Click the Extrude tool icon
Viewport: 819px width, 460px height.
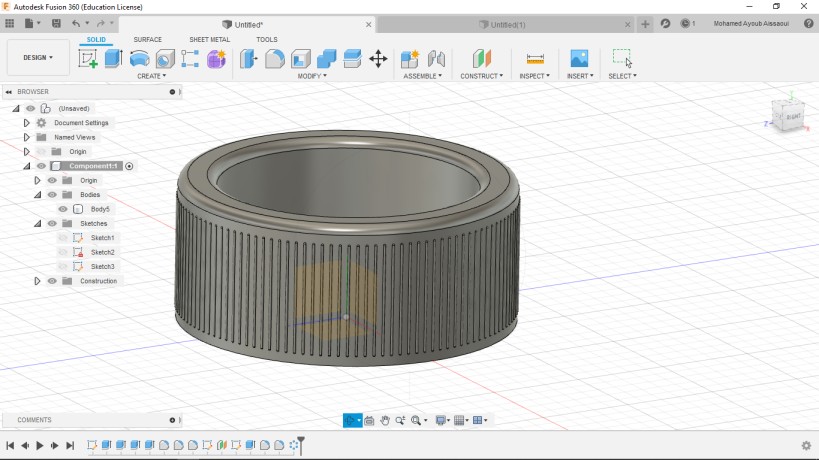point(113,59)
